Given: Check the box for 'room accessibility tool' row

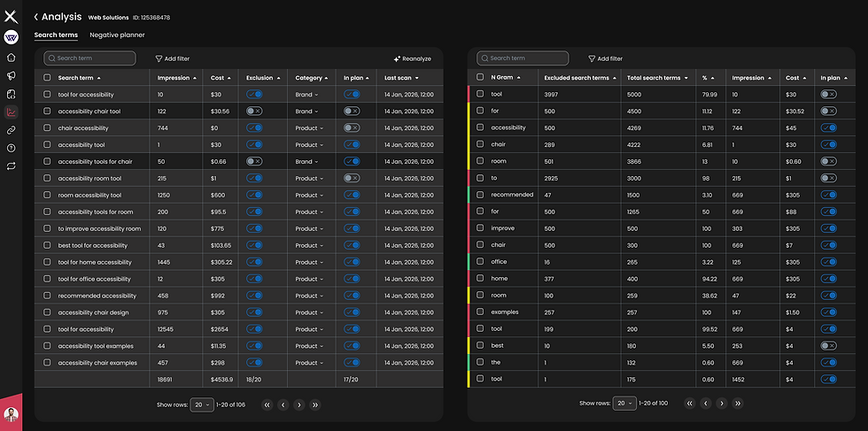Looking at the screenshot, I should (47, 195).
